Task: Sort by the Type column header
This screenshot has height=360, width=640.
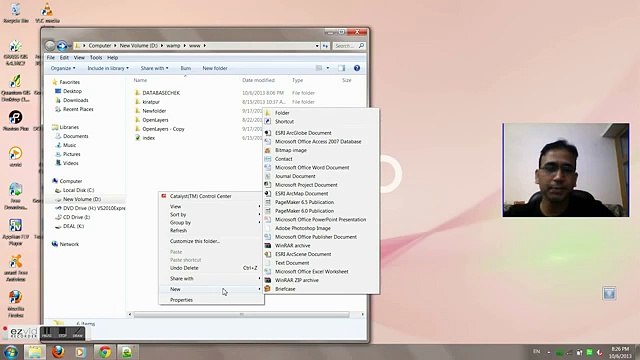Action: point(298,80)
